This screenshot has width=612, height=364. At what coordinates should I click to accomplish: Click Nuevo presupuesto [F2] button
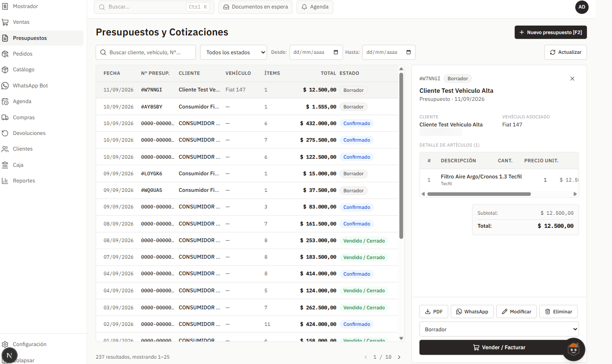[x=551, y=32]
